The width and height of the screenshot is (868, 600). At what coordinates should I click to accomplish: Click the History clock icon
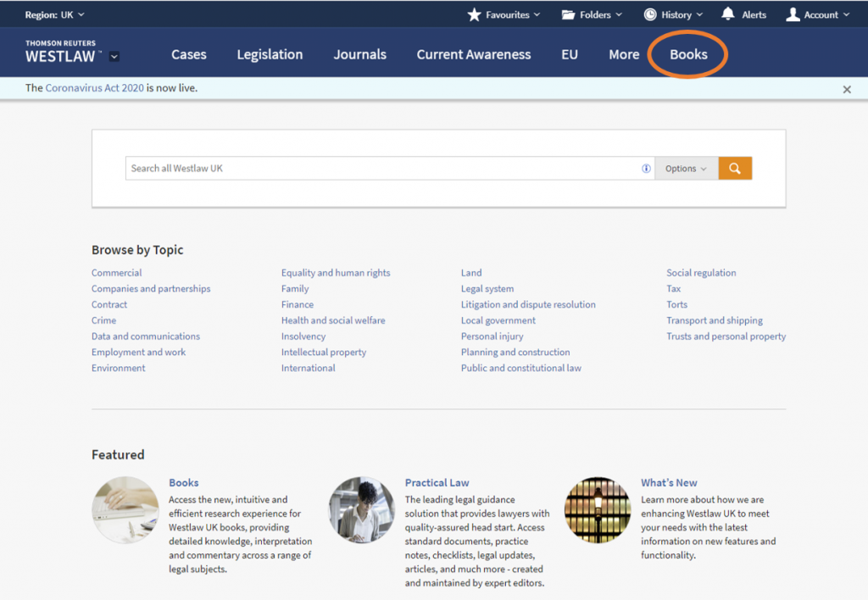pos(650,14)
